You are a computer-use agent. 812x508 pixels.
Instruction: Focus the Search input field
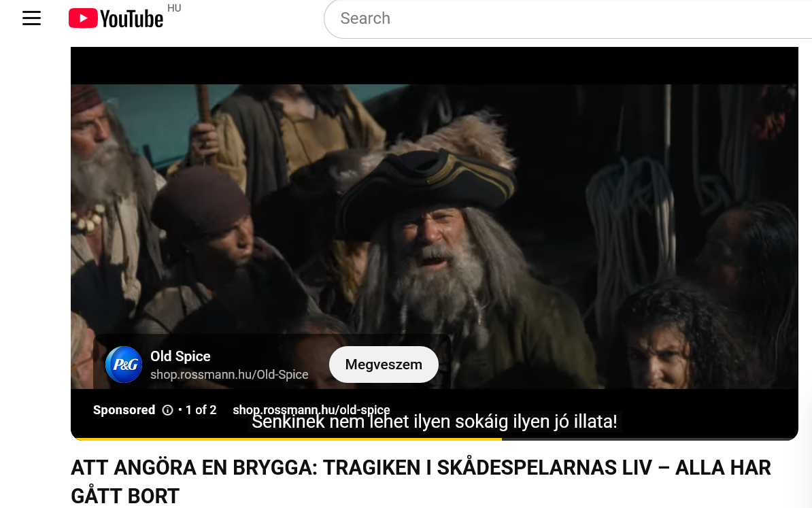(x=544, y=18)
